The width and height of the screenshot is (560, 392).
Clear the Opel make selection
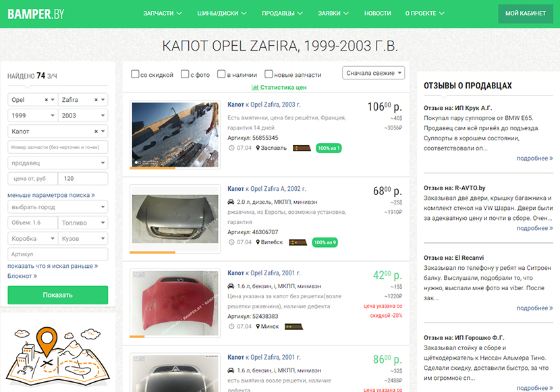click(x=47, y=100)
